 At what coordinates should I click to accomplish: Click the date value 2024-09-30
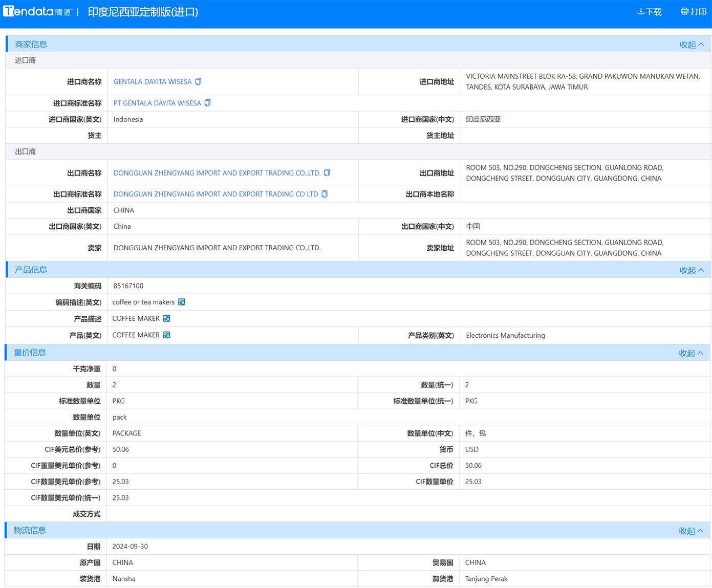point(130,547)
